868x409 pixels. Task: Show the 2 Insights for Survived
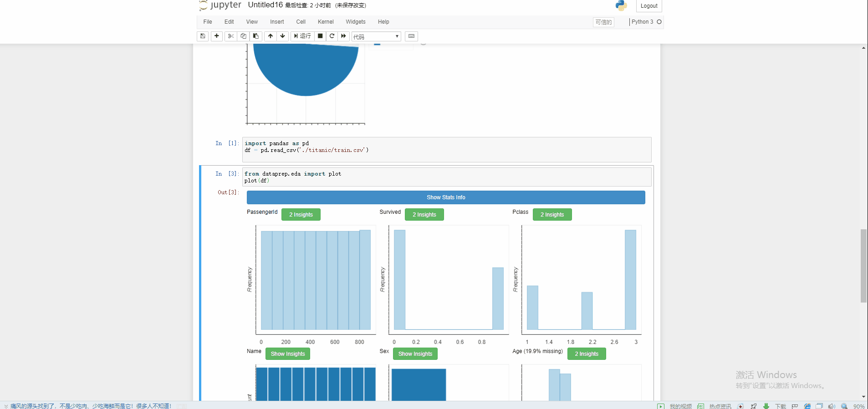click(x=424, y=215)
